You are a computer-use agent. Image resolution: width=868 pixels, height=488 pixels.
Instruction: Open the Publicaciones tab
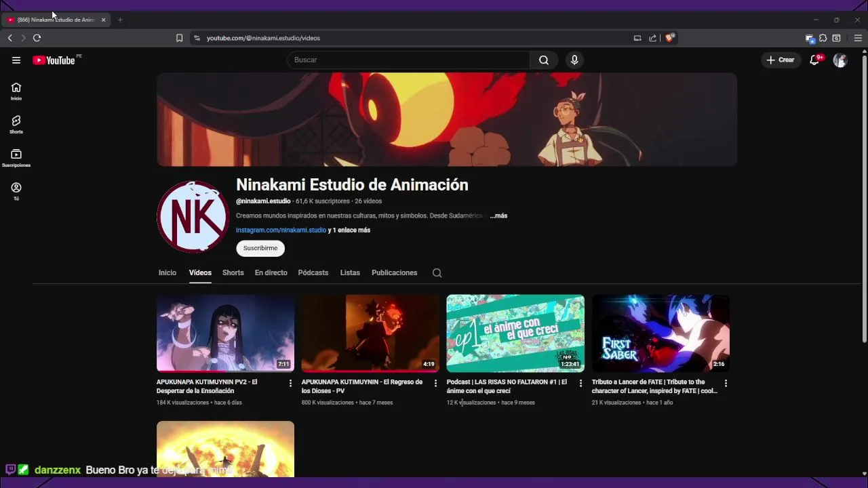[x=394, y=272]
